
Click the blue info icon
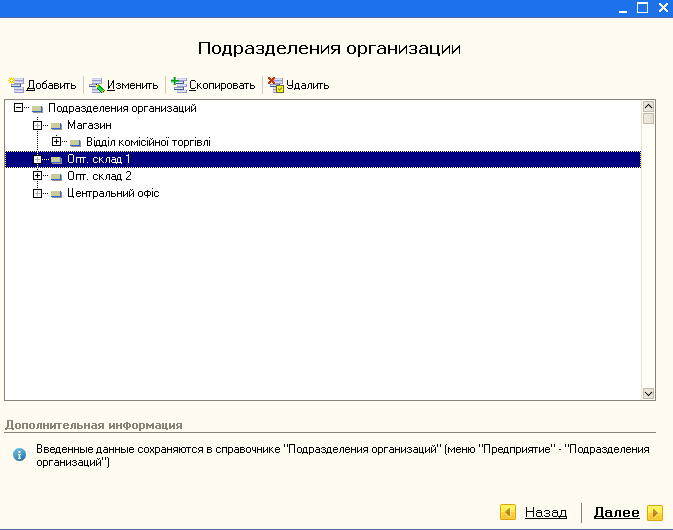[19, 454]
